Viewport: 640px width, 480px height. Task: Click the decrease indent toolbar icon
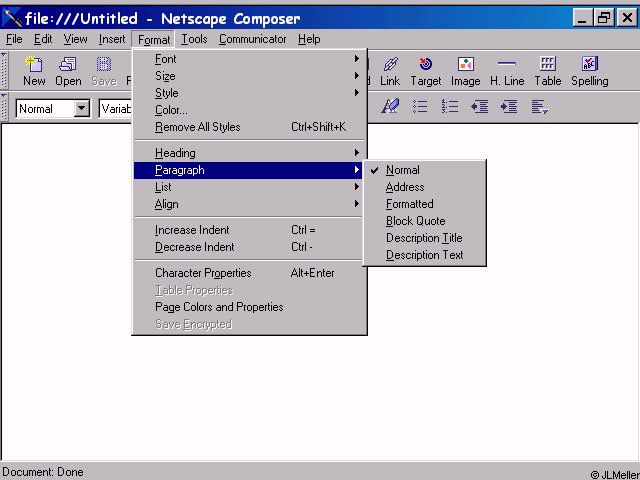click(480, 107)
